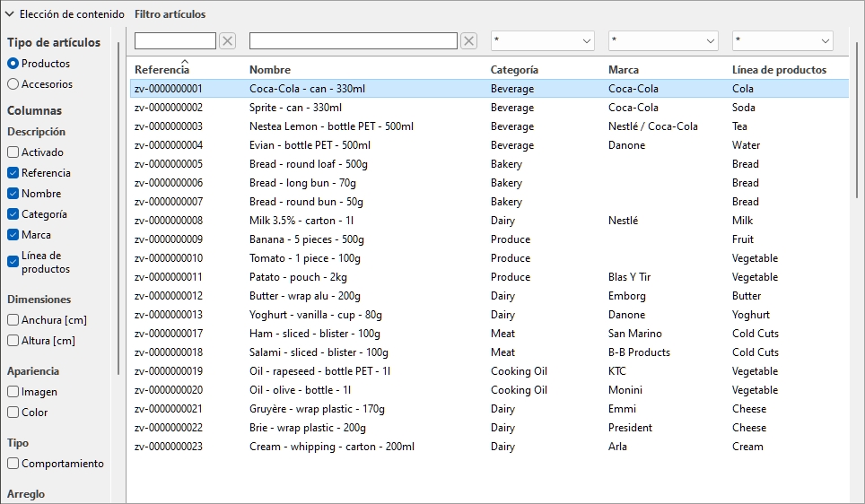This screenshot has width=865, height=504.
Task: Select Yoghurt - vanilla - cup - 80g
Action: click(x=489, y=314)
